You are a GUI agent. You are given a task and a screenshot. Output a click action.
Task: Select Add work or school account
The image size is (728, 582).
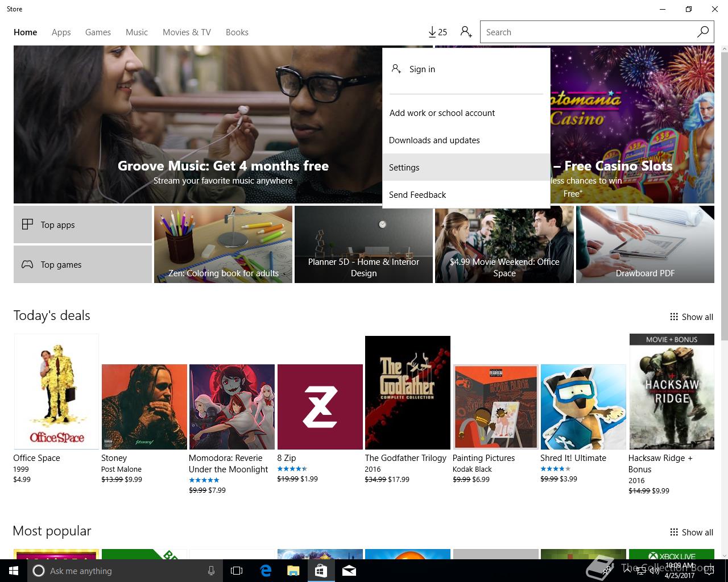pyautogui.click(x=466, y=113)
